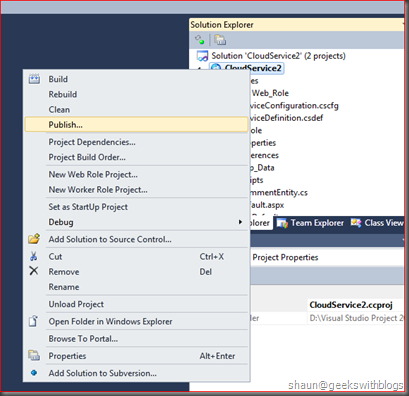The height and width of the screenshot is (396, 409).
Task: Click the Solution Explorer title bar
Action: click(x=296, y=25)
